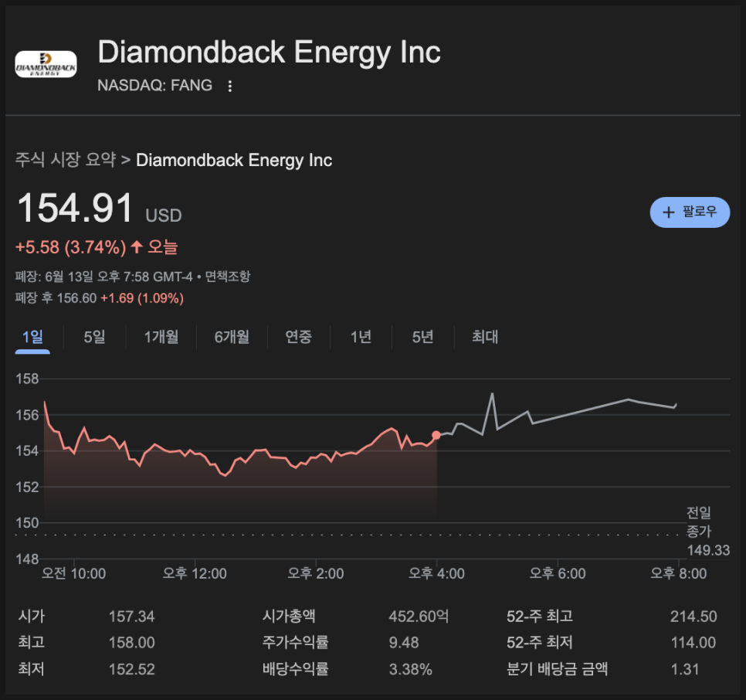The height and width of the screenshot is (700, 746).
Task: Click the 주가수익률 value 9.48
Action: point(404,643)
